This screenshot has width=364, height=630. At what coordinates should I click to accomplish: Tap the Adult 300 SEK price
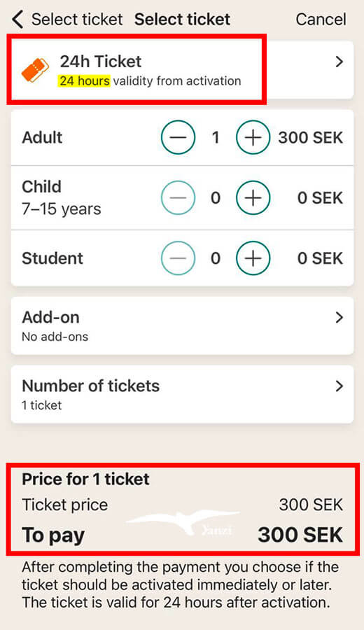311,137
